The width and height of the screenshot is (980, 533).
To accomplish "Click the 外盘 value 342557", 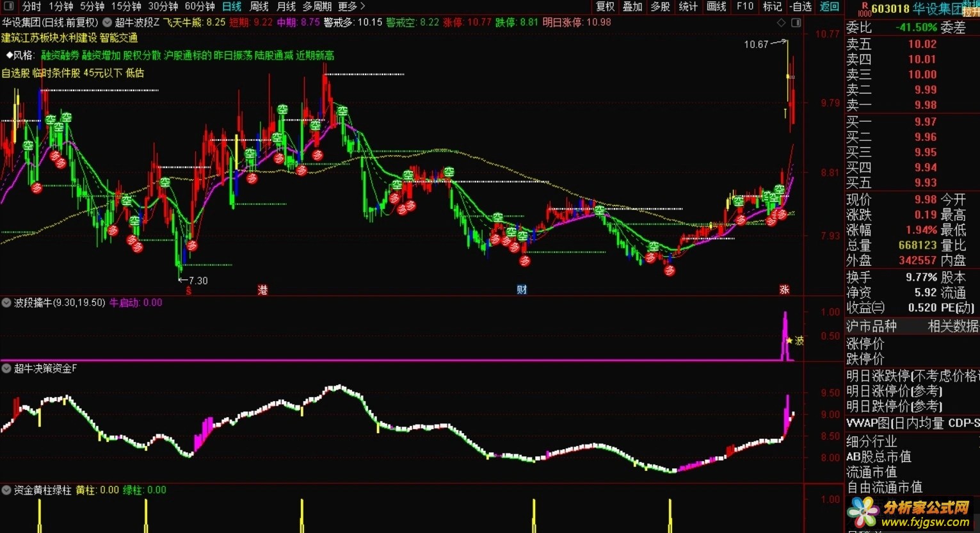I will 917,261.
